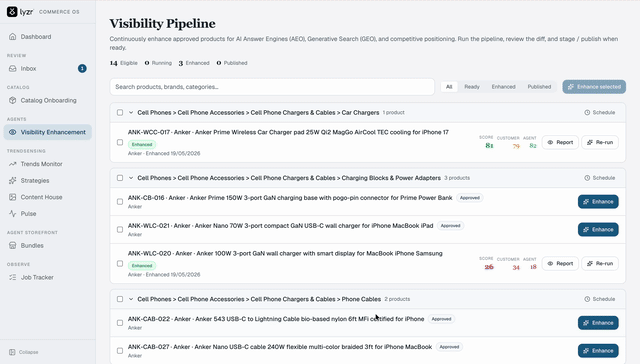Open Trends Monitor in sidebar
Screen dimensions: 640x364
[48, 164]
